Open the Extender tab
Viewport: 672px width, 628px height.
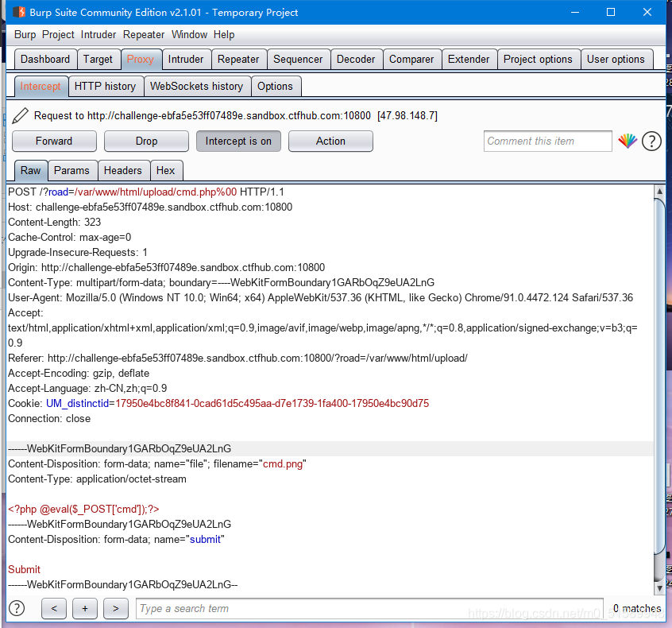(469, 59)
